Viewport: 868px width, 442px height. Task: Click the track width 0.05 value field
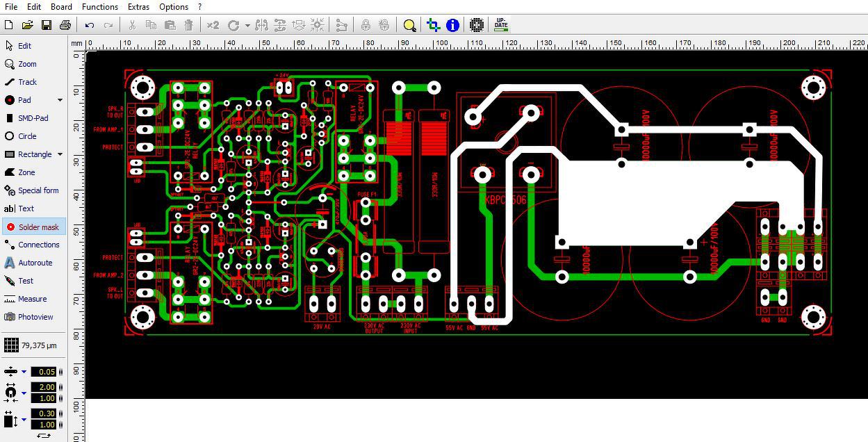47,372
